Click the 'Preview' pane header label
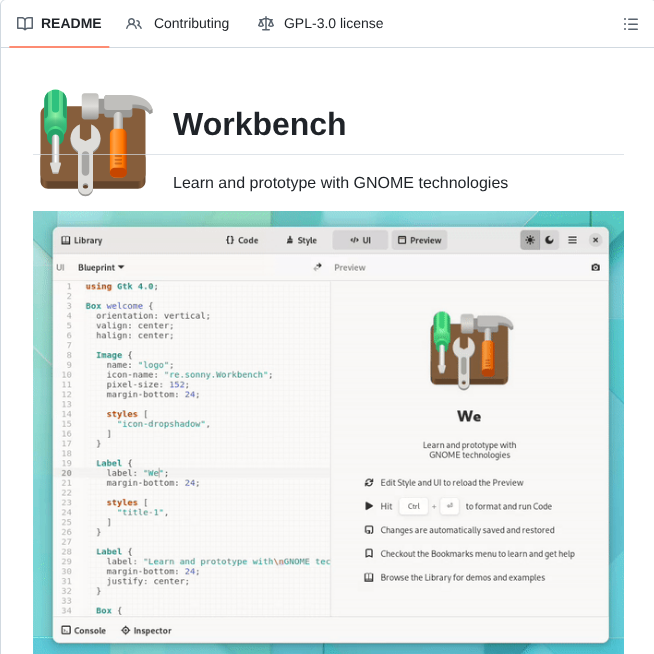 (350, 267)
